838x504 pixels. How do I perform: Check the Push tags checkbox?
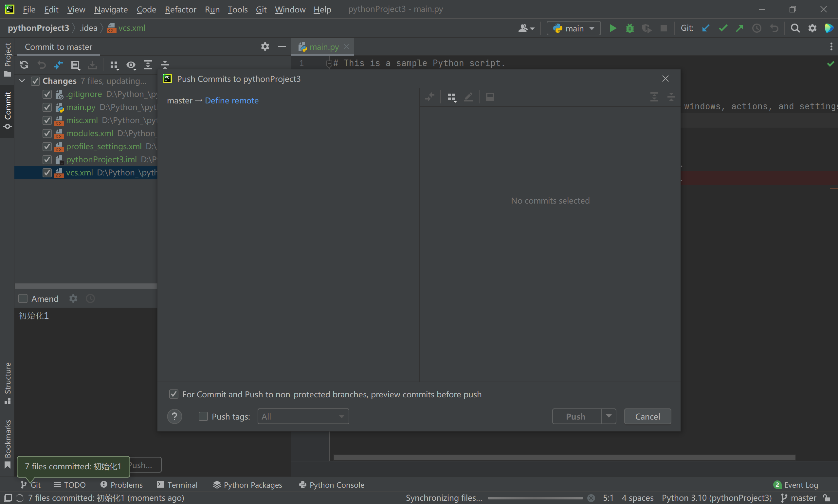[x=203, y=416]
